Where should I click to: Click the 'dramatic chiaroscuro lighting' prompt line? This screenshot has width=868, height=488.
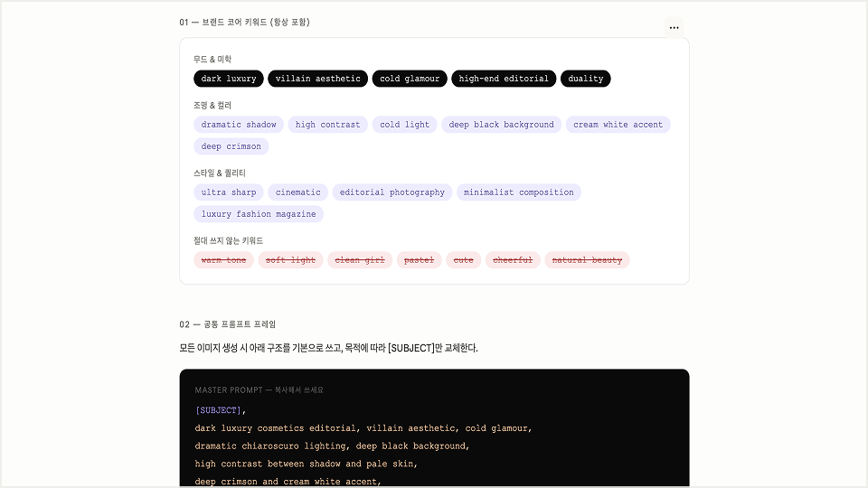[332, 446]
